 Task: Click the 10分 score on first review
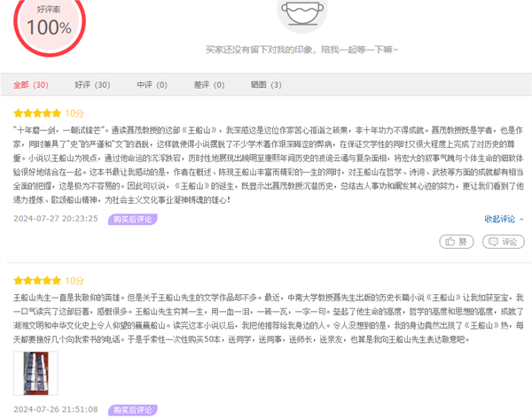pyautogui.click(x=74, y=113)
